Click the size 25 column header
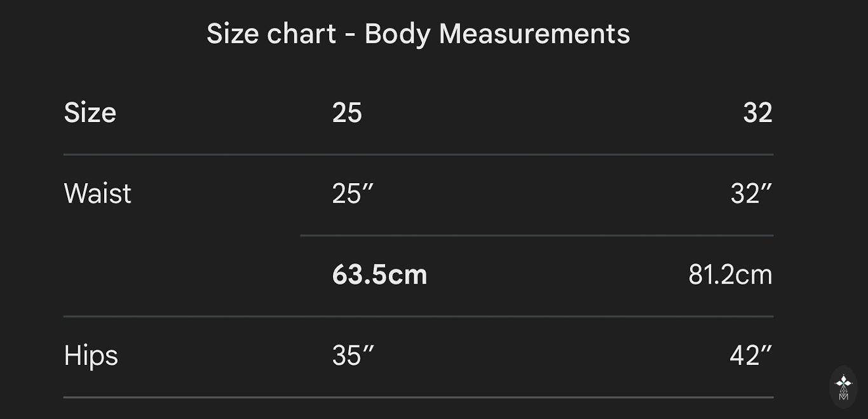 tap(347, 113)
